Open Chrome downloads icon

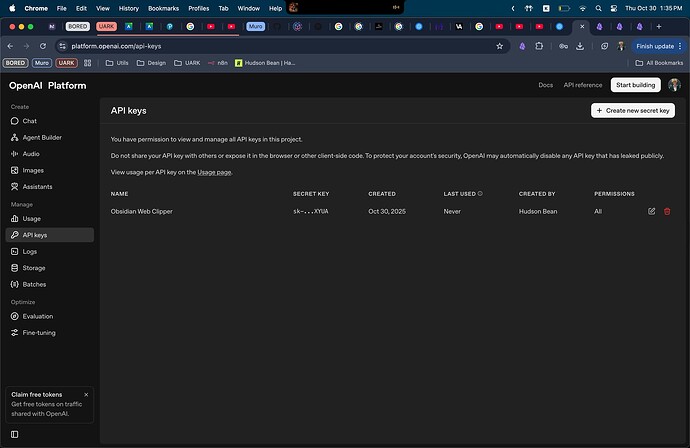point(580,46)
